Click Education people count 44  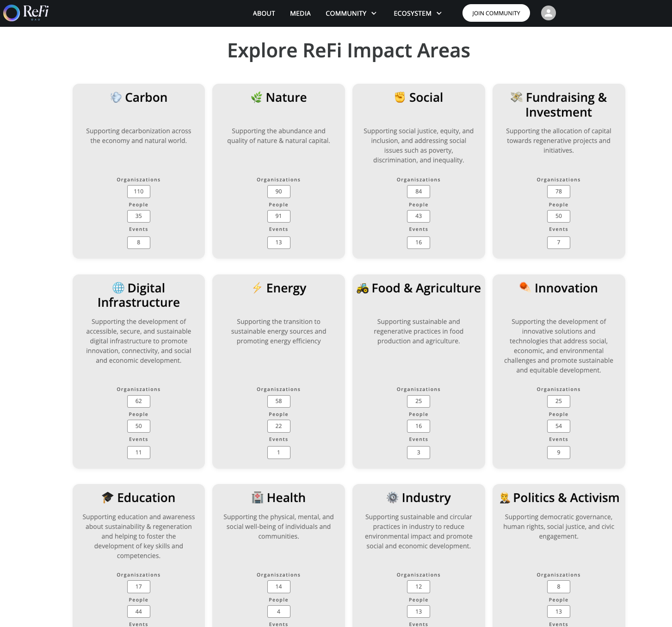click(139, 612)
